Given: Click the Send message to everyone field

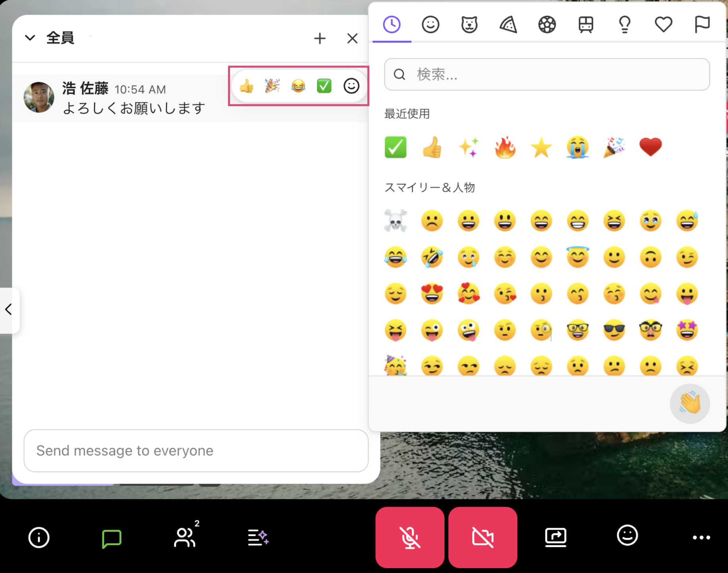Looking at the screenshot, I should 196,451.
